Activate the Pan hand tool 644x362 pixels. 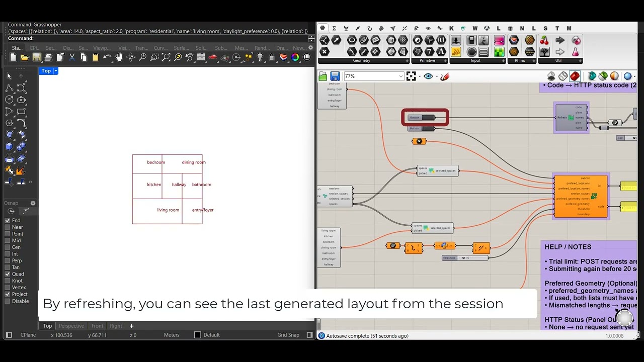tap(119, 58)
